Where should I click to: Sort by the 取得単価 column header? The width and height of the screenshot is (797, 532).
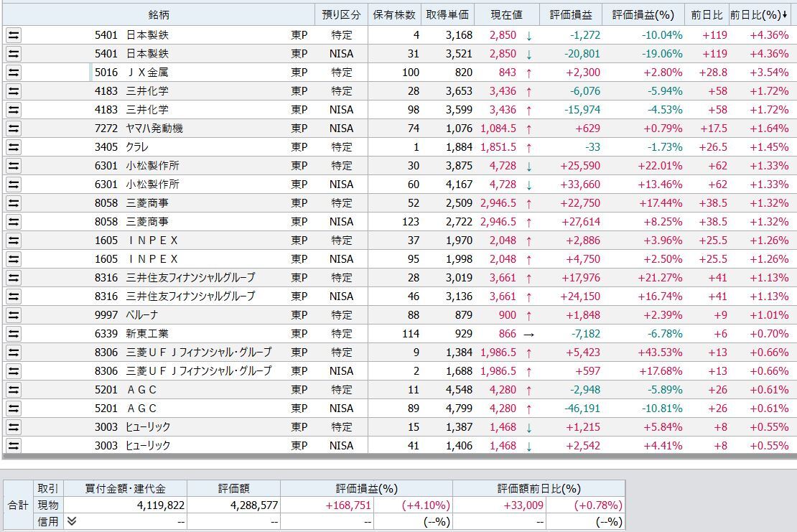coord(447,15)
